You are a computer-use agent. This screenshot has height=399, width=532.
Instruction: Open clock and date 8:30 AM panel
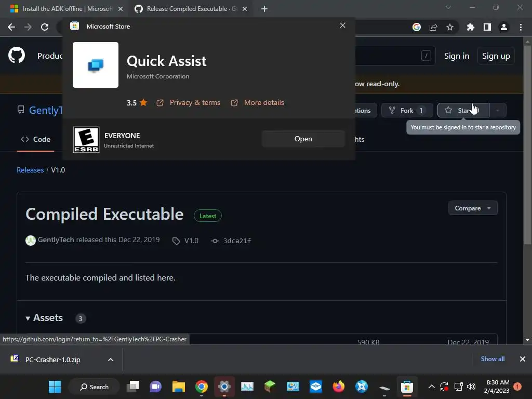(497, 387)
